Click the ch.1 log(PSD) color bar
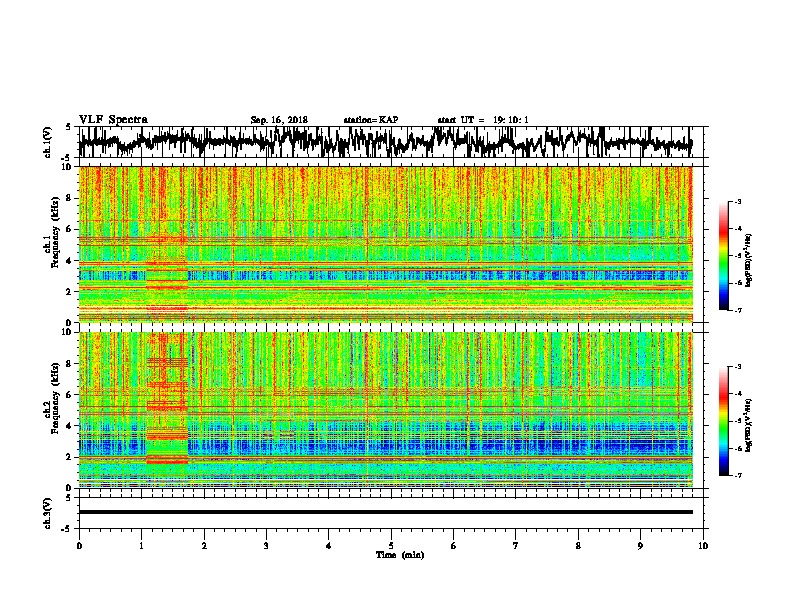The height and width of the screenshot is (612, 792). click(723, 256)
